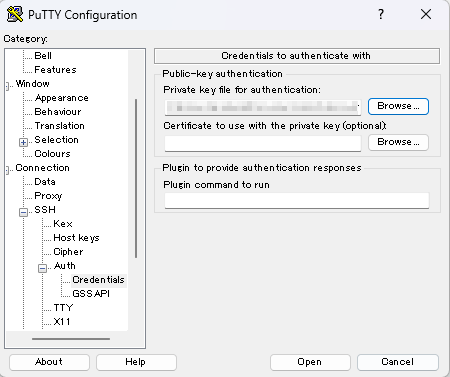Click the "Plugin command to run" label
450x377 pixels.
point(216,185)
